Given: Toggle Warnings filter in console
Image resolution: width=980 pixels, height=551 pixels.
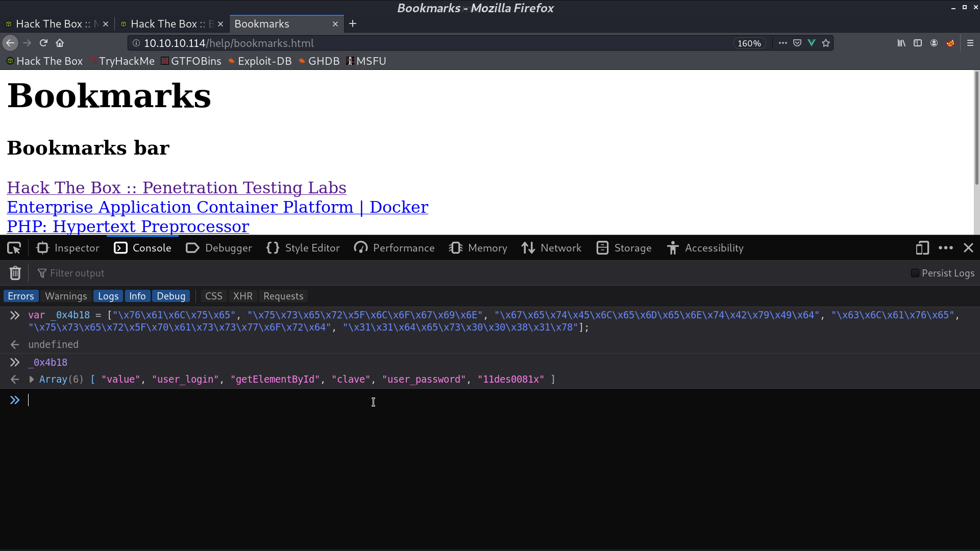Looking at the screenshot, I should [x=66, y=296].
